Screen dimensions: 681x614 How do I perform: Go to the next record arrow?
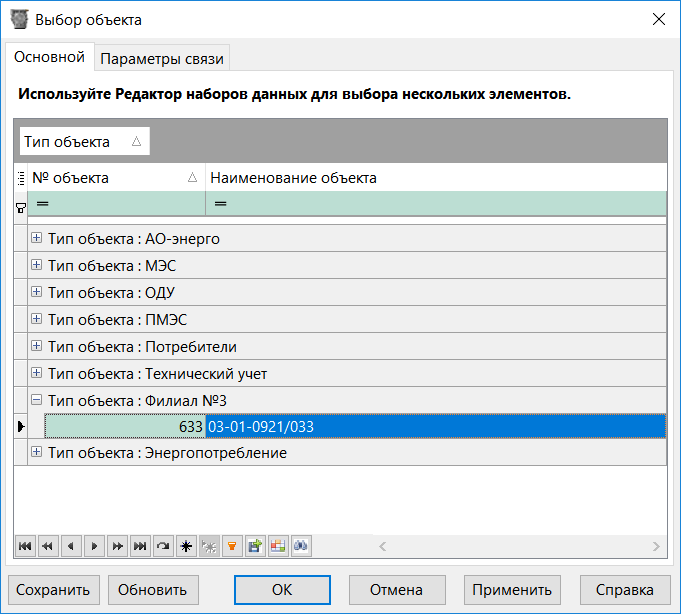94,546
